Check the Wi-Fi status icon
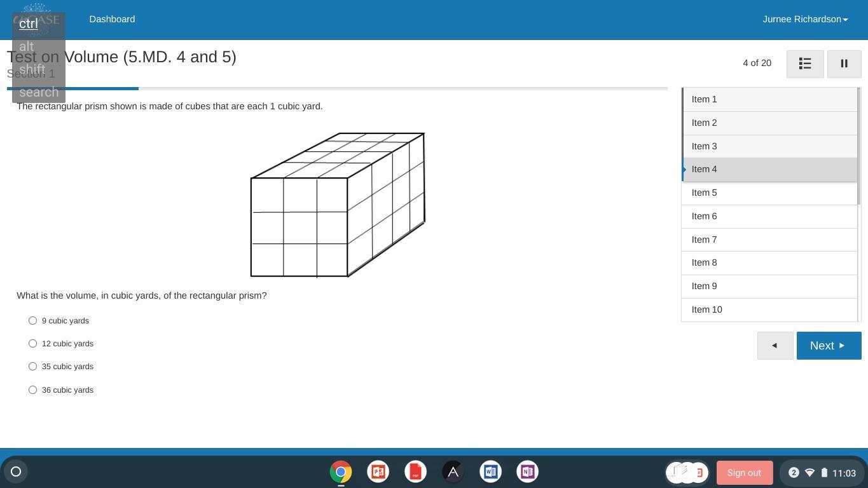This screenshot has width=868, height=488. (809, 472)
